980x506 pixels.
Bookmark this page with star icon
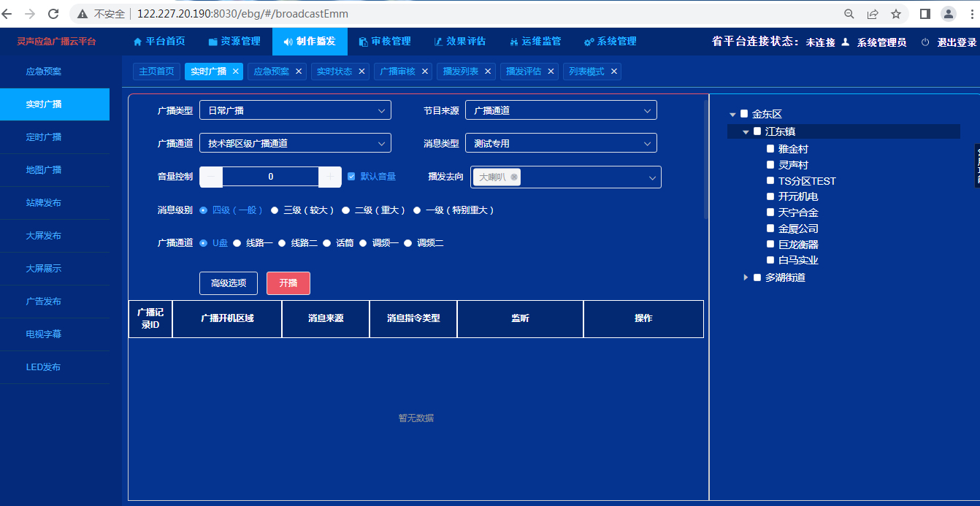pyautogui.click(x=896, y=14)
